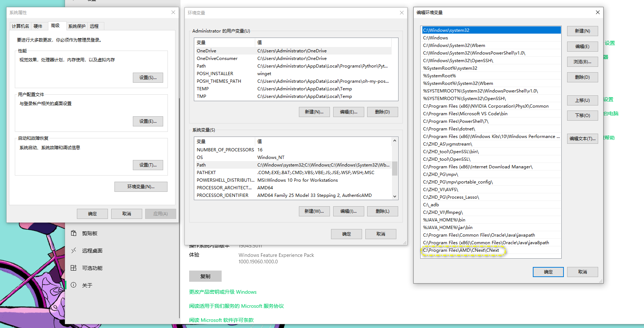This screenshot has height=328, width=644.
Task: Open 剪贴板 settings page
Action: coord(122,233)
